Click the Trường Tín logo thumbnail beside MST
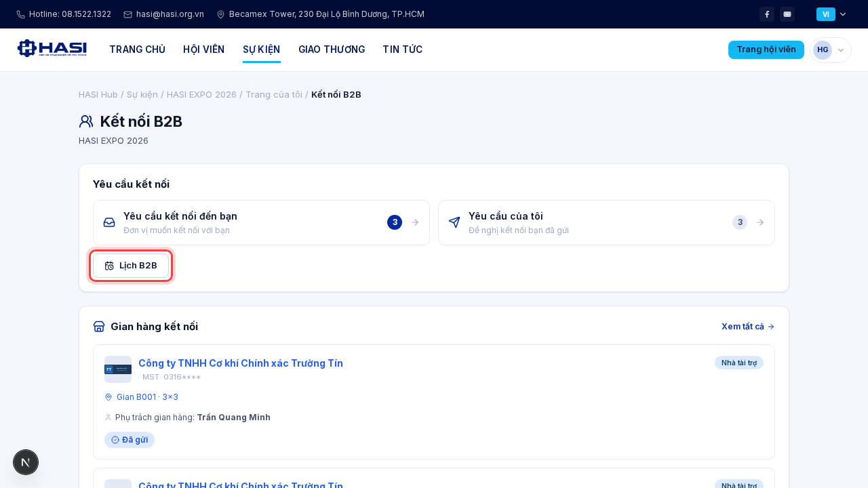The width and height of the screenshot is (868, 488). coord(118,369)
